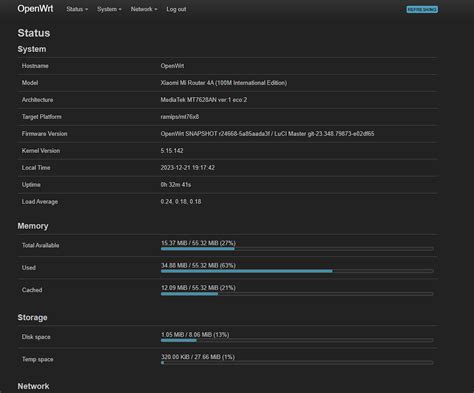
Task: Select the kernel version 5.15.142
Action: 172,151
